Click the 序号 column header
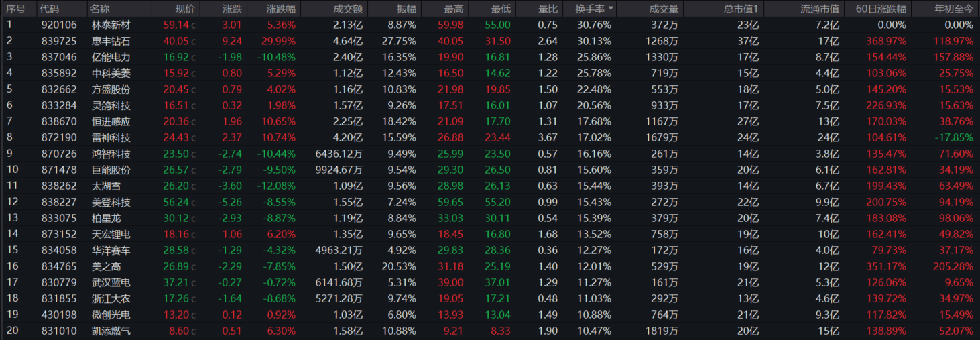This screenshot has width=980, height=340. coord(15,9)
